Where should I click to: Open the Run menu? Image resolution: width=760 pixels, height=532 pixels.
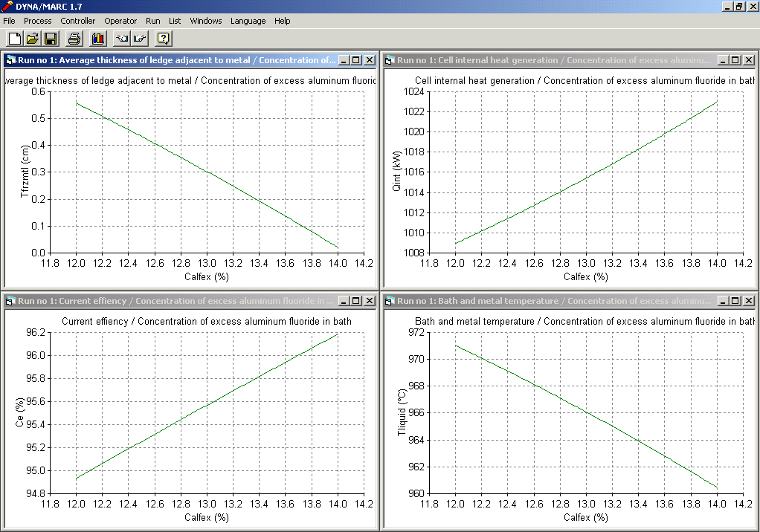click(x=153, y=21)
